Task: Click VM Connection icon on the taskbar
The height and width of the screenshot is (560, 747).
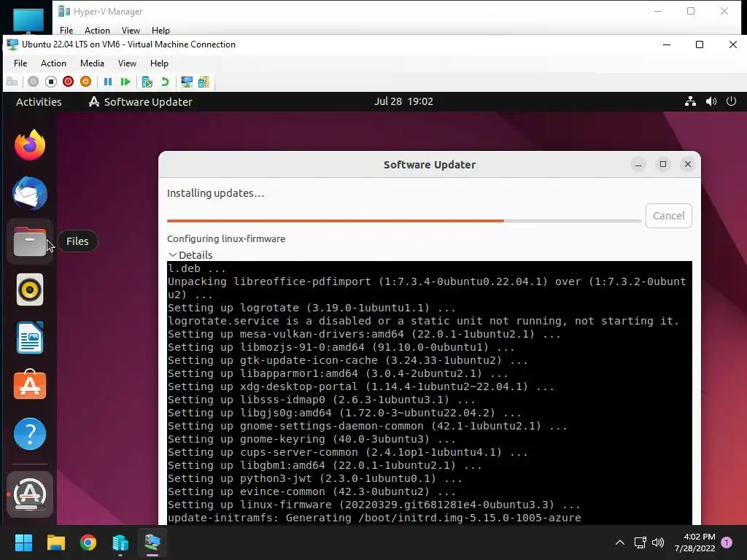Action: pos(152,542)
